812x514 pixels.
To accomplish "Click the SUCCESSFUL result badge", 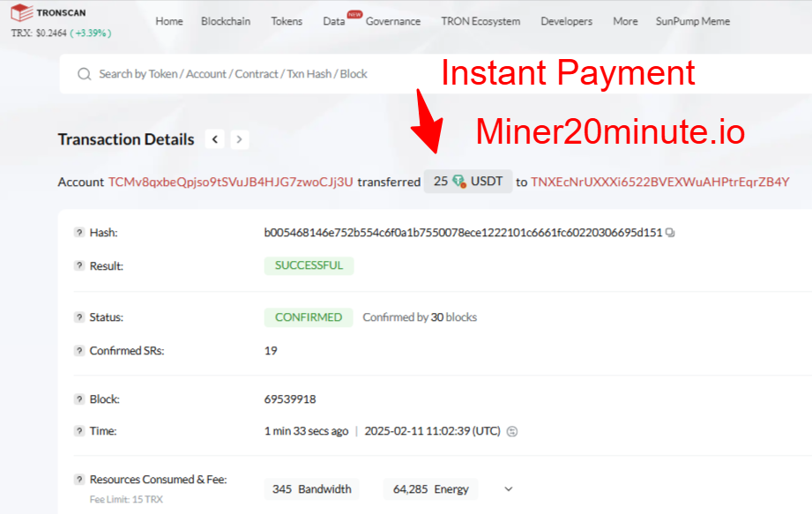I will [x=309, y=265].
